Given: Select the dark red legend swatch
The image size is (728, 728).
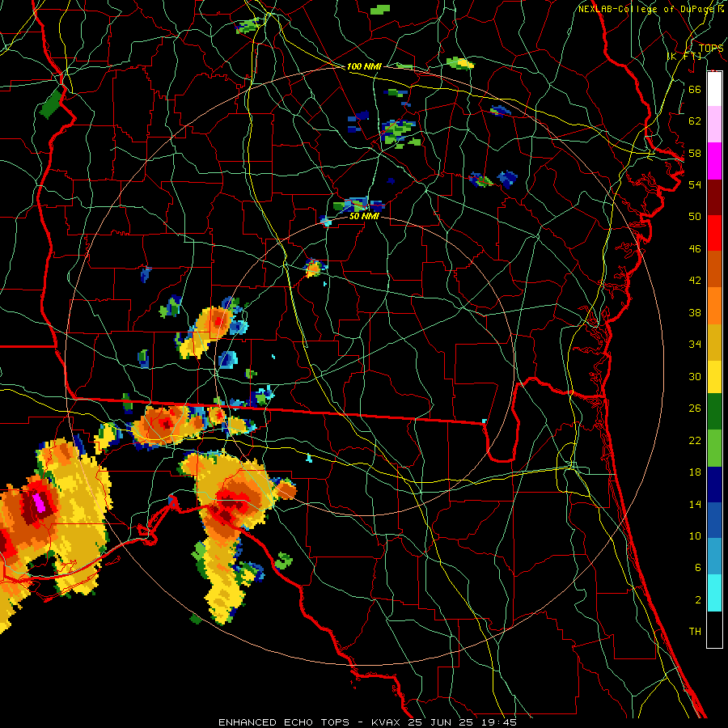Looking at the screenshot, I should (714, 197).
